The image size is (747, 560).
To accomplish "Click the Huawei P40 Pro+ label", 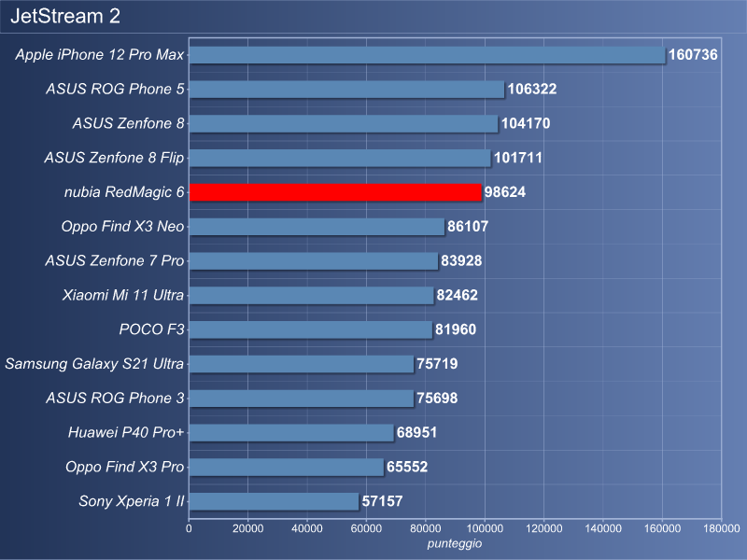I will pyautogui.click(x=126, y=432).
